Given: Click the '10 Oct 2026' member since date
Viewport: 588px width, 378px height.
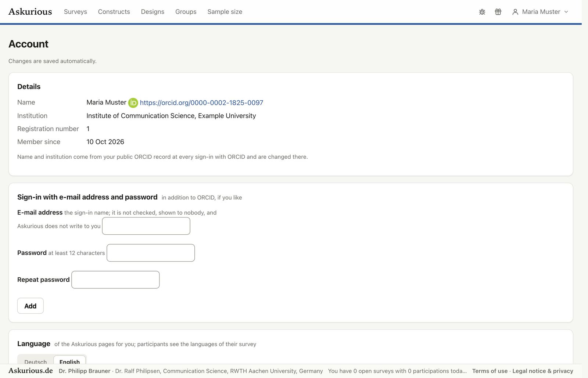Looking at the screenshot, I should (105, 142).
